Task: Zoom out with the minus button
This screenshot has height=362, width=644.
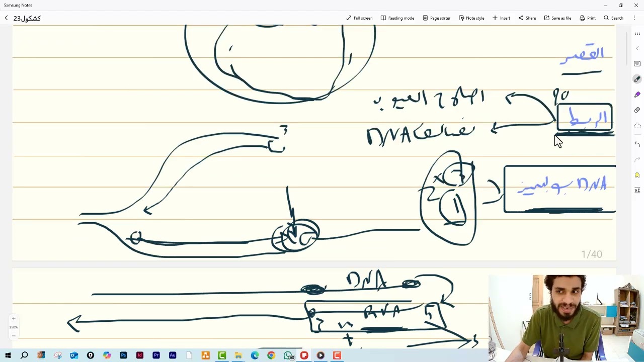Action: (14, 336)
